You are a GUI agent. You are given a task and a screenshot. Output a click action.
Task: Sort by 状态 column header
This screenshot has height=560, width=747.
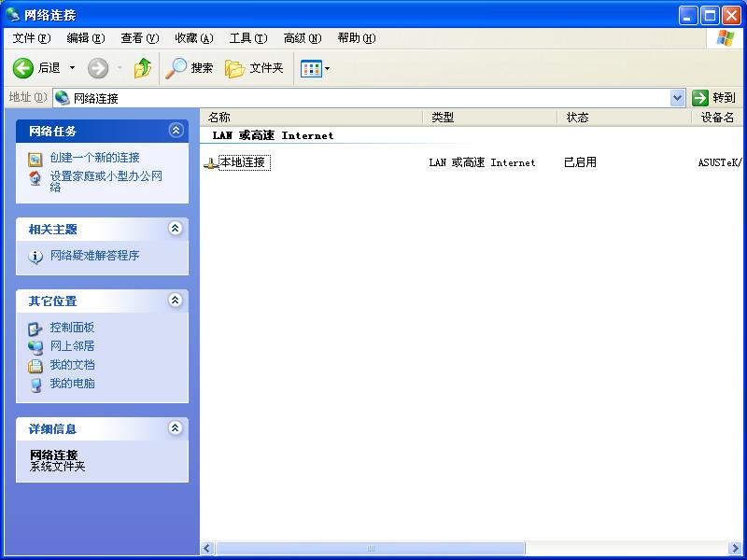click(625, 118)
